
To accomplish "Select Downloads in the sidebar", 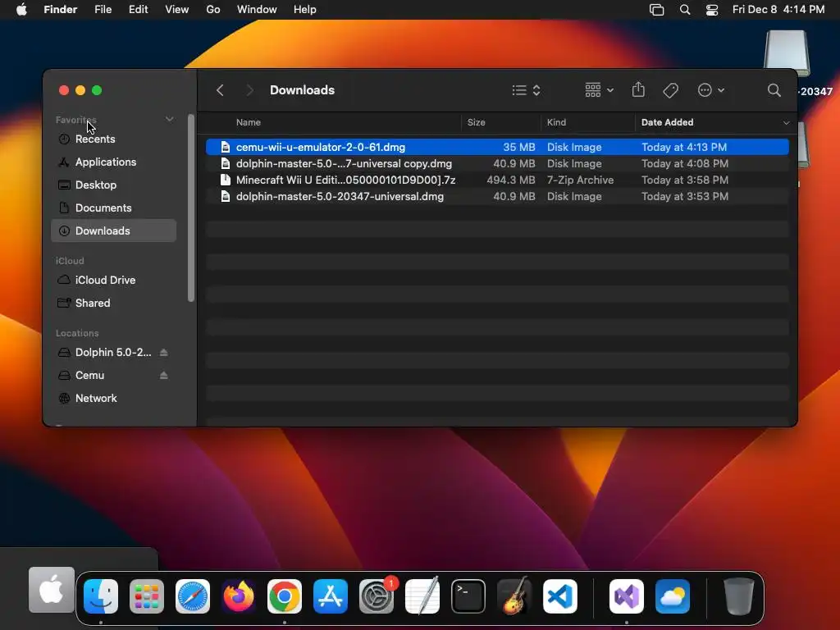I will tap(113, 231).
